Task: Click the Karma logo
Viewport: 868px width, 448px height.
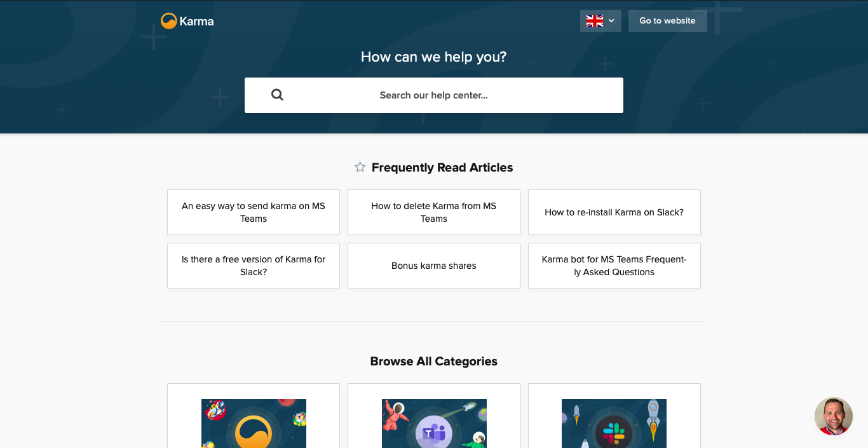Action: coord(187,21)
